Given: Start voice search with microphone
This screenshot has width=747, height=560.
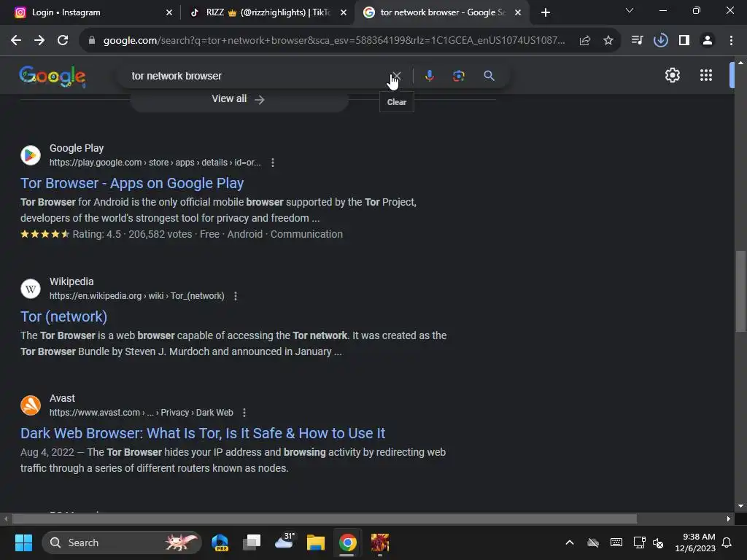Looking at the screenshot, I should [x=429, y=76].
